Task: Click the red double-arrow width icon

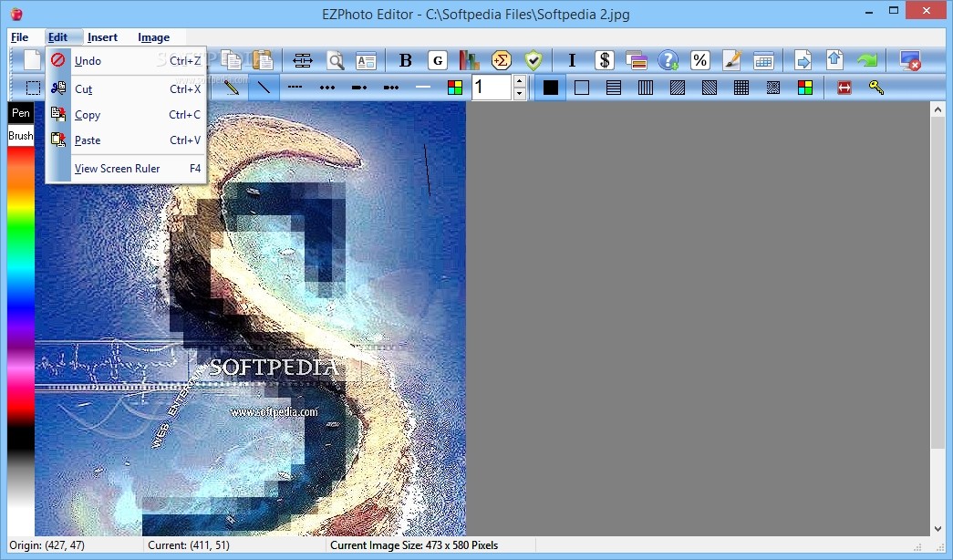Action: click(844, 88)
